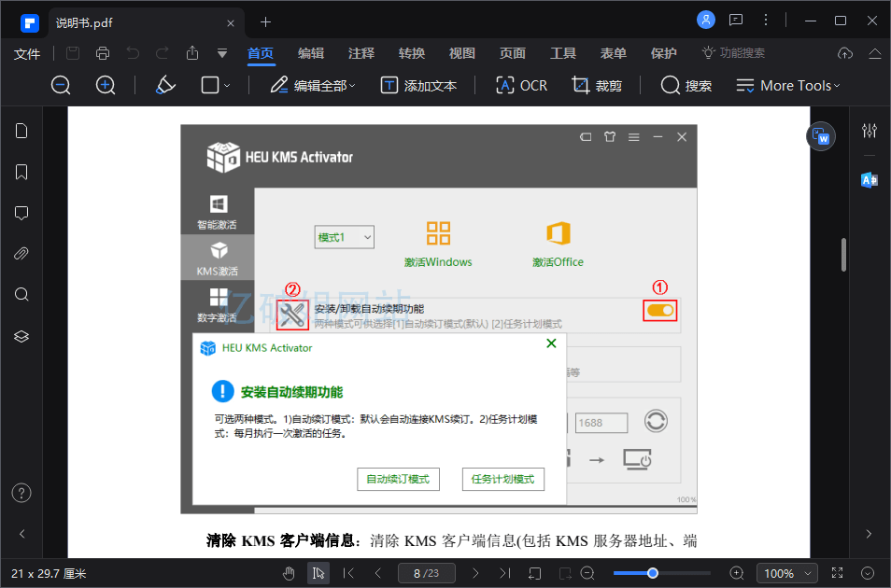
Task: Open a new tab with plus button
Action: 265,22
